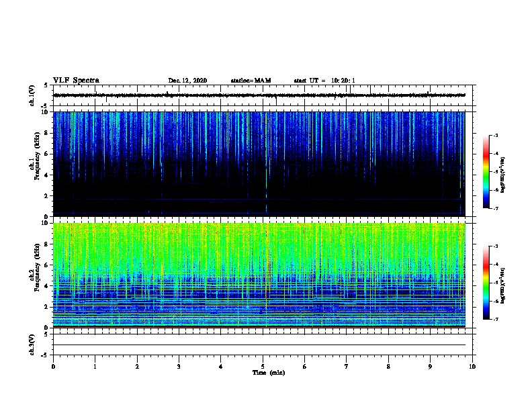532x411 pixels.
Task: Click the "-5" voltage tick on the ch.1(V) panel
Action: click(45, 106)
